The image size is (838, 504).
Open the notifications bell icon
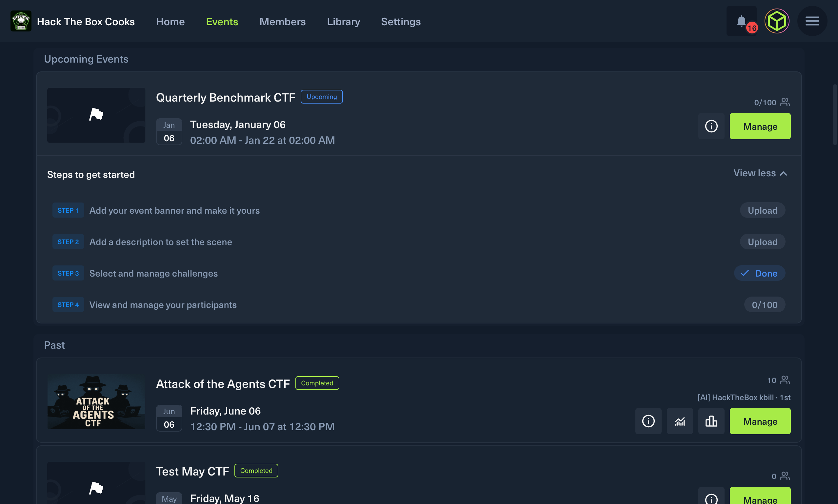point(741,21)
